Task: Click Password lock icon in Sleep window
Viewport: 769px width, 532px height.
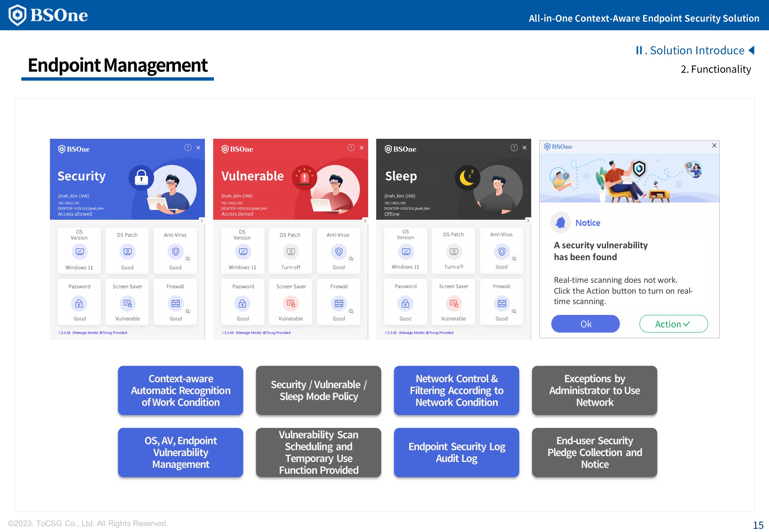Action: [x=405, y=304]
